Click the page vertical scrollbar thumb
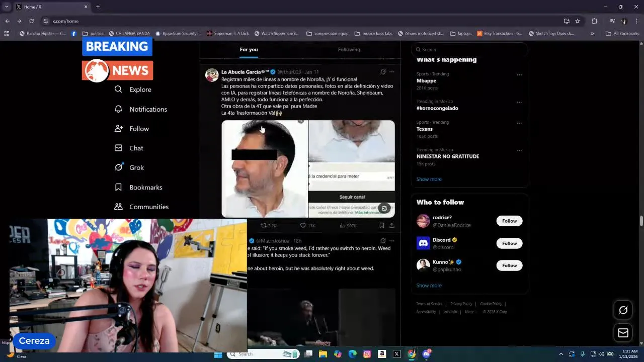 tap(641, 221)
